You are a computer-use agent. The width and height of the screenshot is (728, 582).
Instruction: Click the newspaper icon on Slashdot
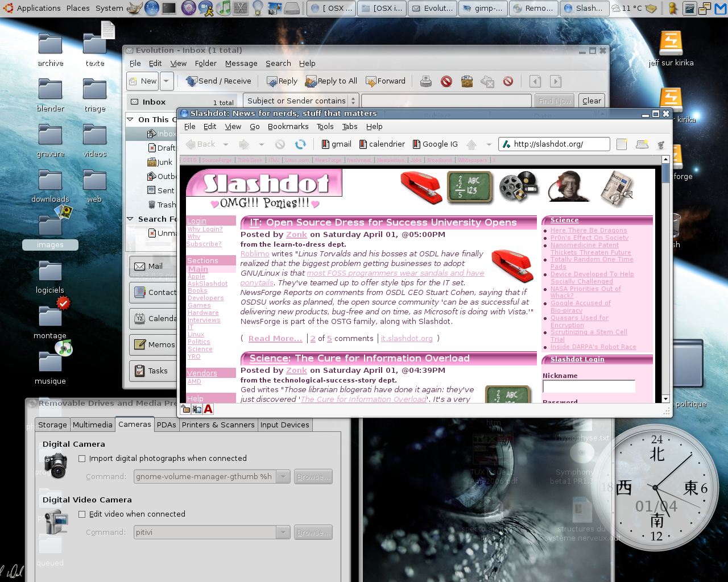pyautogui.click(x=617, y=188)
